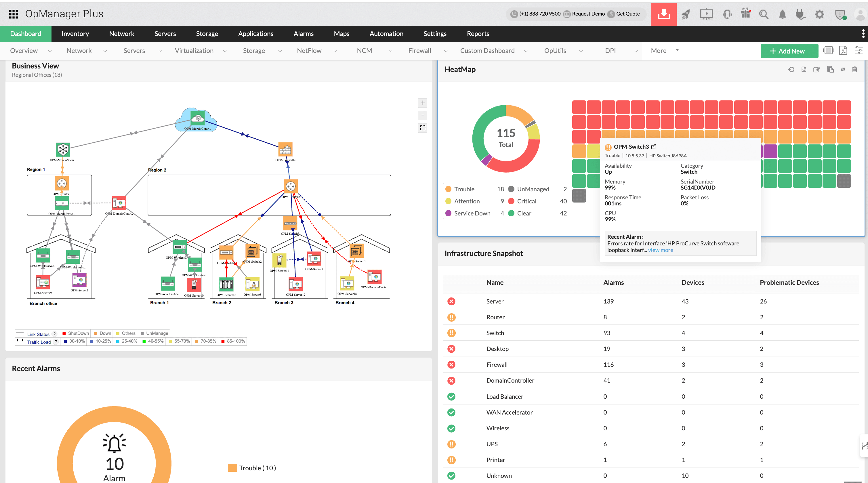Viewport: 868px width, 483px height.
Task: Click the Traffic Load help icon
Action: (56, 341)
